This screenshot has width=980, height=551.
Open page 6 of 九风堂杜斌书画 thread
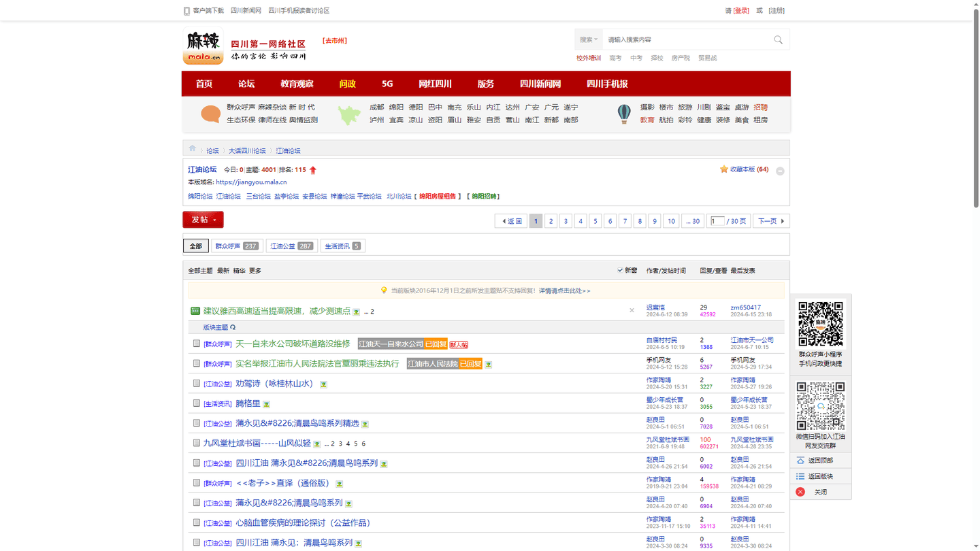[363, 444]
